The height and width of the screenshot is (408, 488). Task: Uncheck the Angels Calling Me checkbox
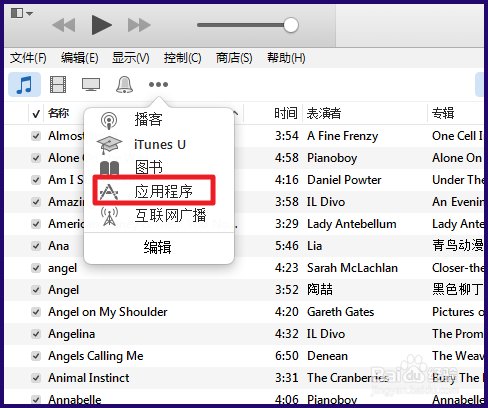click(36, 356)
